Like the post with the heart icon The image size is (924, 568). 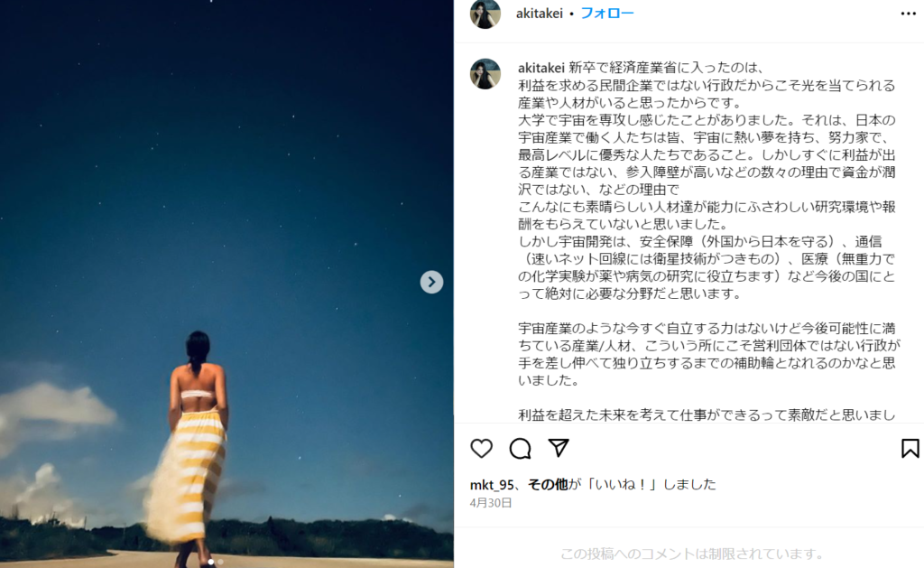(x=482, y=448)
